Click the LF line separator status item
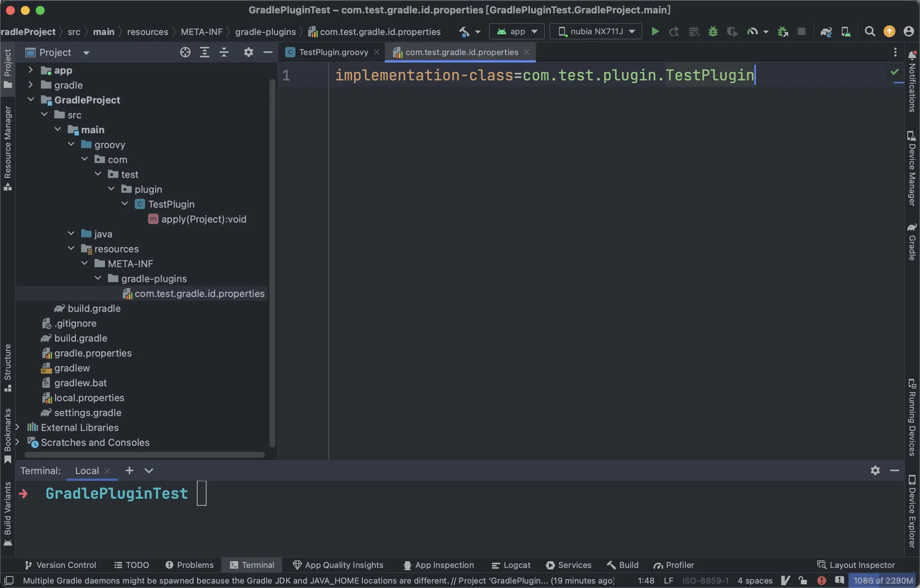920x588 pixels. click(x=668, y=580)
